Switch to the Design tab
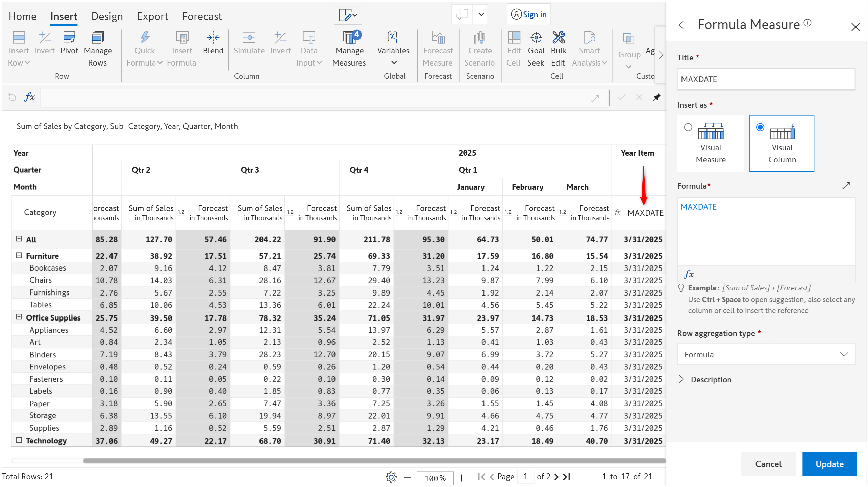The width and height of the screenshot is (868, 487). (107, 16)
